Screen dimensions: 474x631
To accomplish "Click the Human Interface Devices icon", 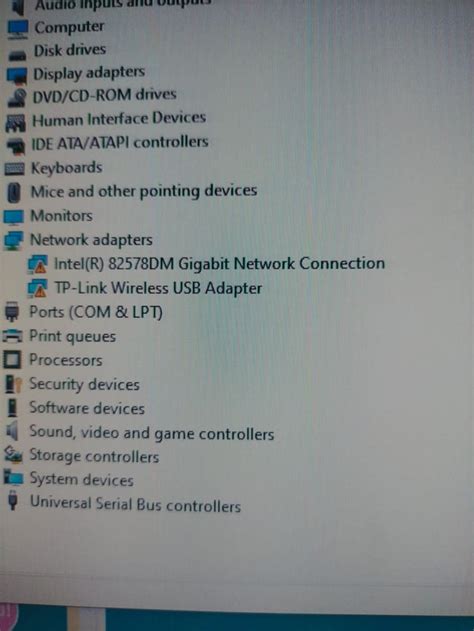I will coord(16,123).
